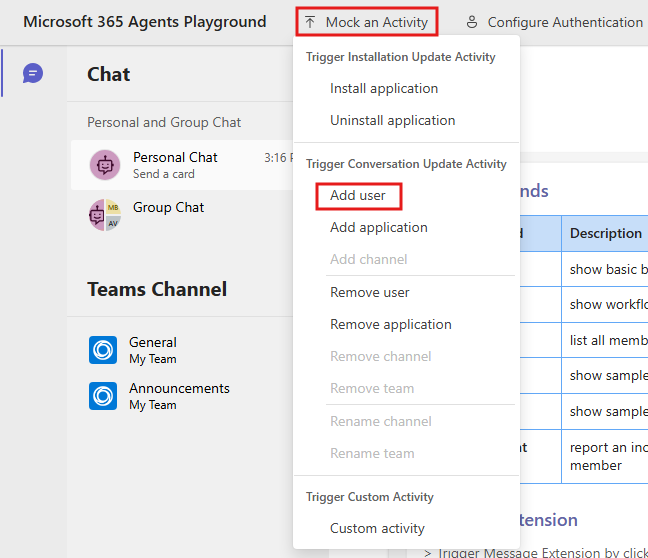This screenshot has height=558, width=648.
Task: Select Install application
Action: tap(384, 88)
